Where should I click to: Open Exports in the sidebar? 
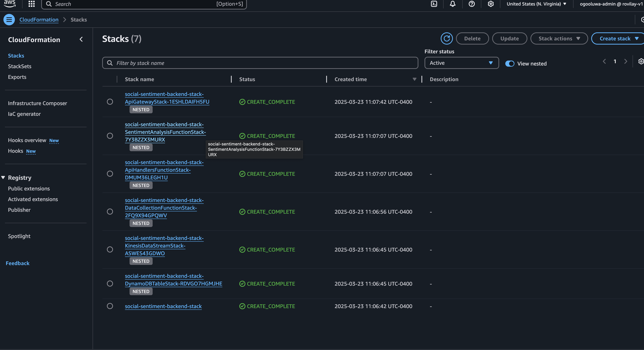[x=17, y=77]
